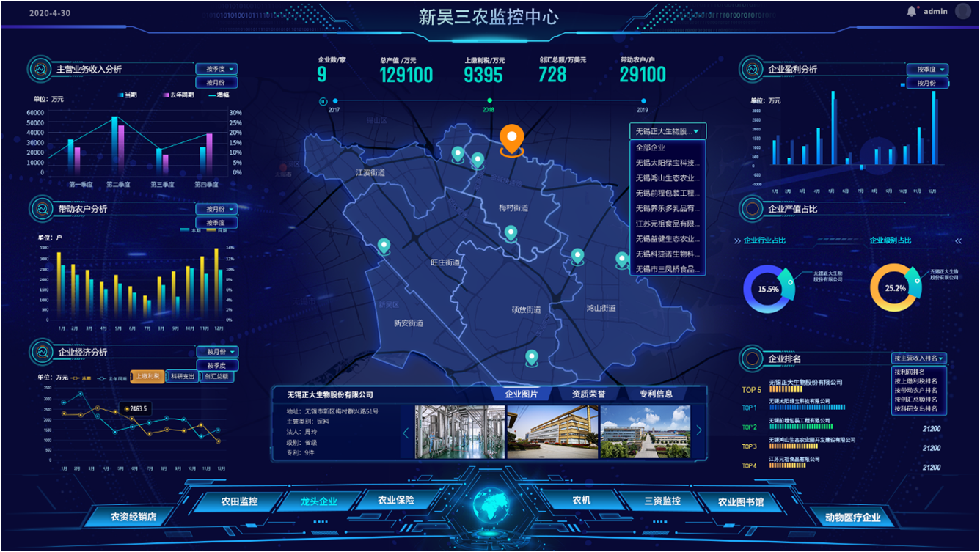Open the 农田监控 navigation button

239,501
